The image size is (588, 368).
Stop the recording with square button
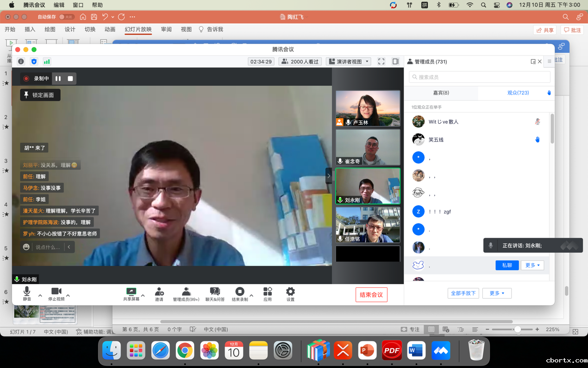[70, 79]
